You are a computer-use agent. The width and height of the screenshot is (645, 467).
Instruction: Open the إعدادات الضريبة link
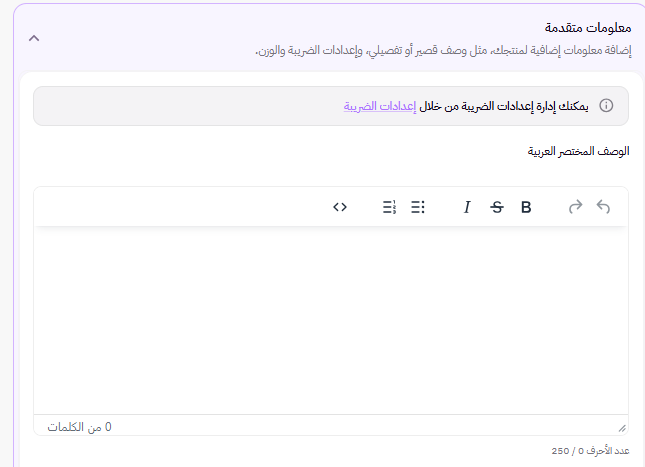click(380, 106)
